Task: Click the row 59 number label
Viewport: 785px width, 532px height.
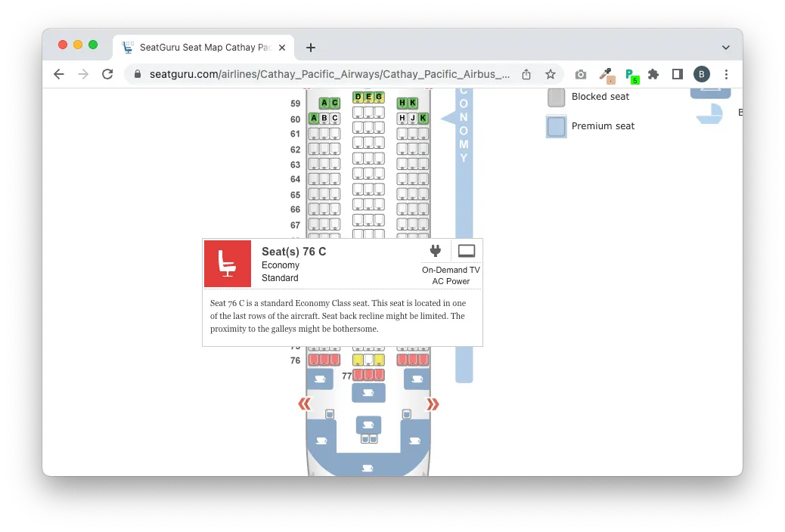Action: pyautogui.click(x=296, y=104)
